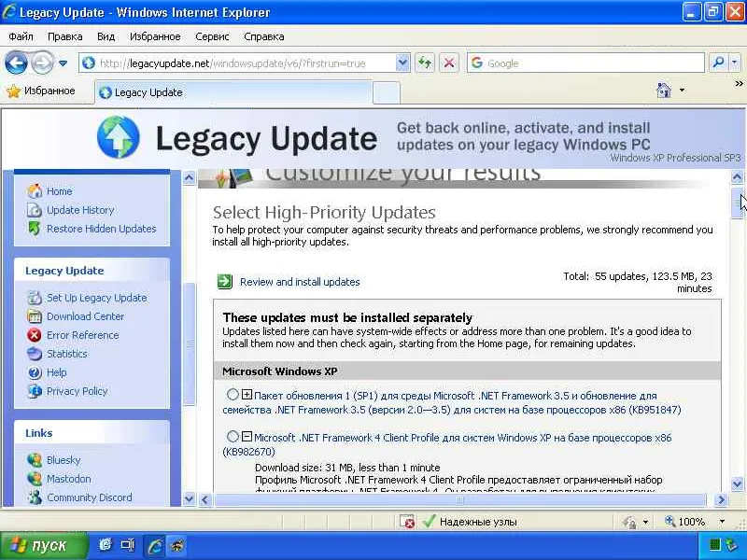747x560 pixels.
Task: Click the Set Up Legacy Update icon
Action: click(x=35, y=298)
